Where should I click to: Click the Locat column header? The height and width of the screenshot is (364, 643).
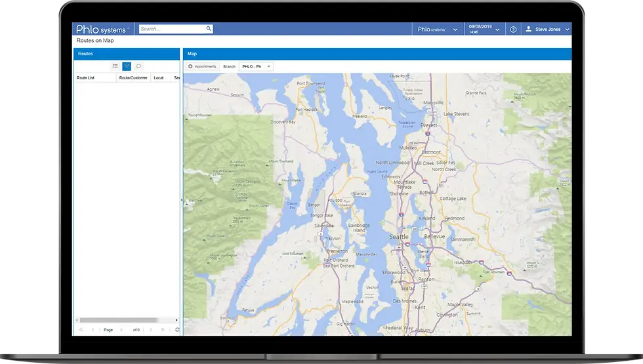point(160,77)
